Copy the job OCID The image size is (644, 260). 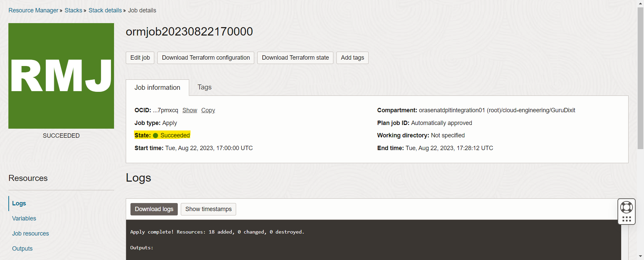click(x=208, y=110)
